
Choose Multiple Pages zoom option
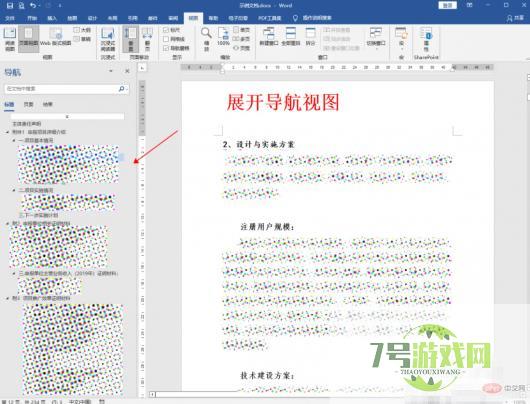[x=242, y=39]
